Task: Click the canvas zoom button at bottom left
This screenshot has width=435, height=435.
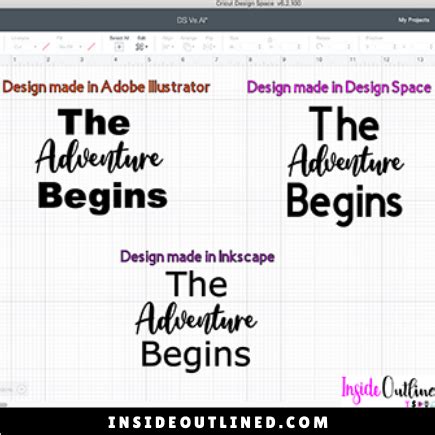Action: click(x=21, y=389)
